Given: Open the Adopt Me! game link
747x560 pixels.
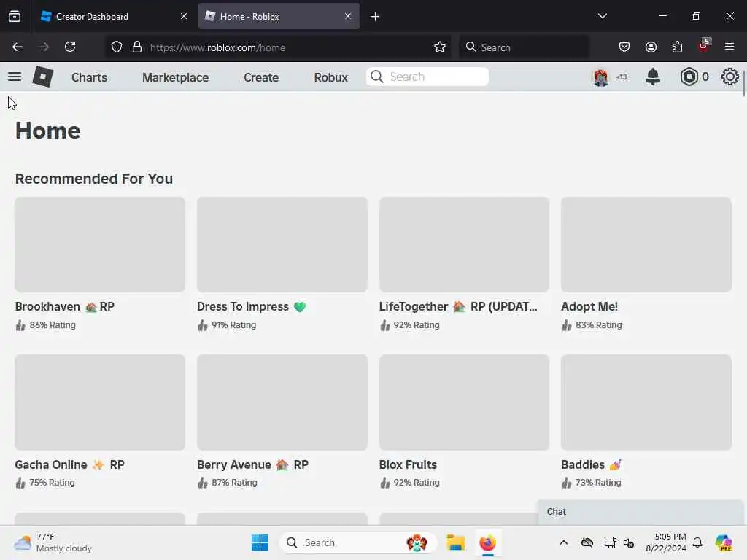Looking at the screenshot, I should [x=589, y=307].
